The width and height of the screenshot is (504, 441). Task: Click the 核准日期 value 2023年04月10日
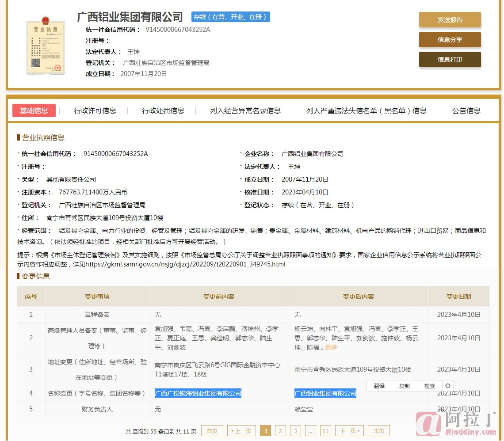305,192
